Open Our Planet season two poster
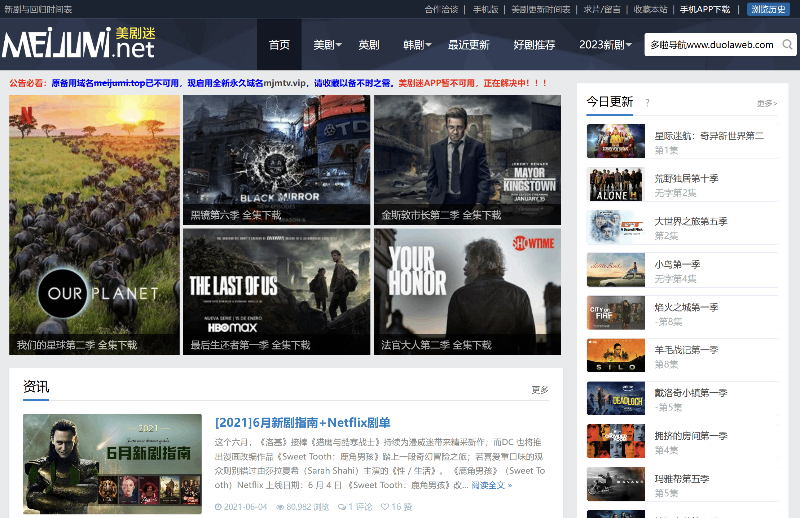Image resolution: width=800 pixels, height=518 pixels. click(x=94, y=225)
